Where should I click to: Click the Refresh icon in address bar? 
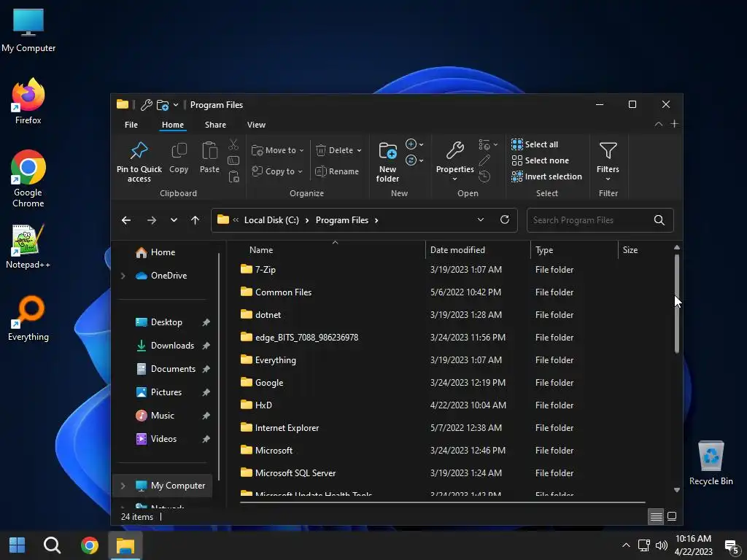[x=505, y=219]
